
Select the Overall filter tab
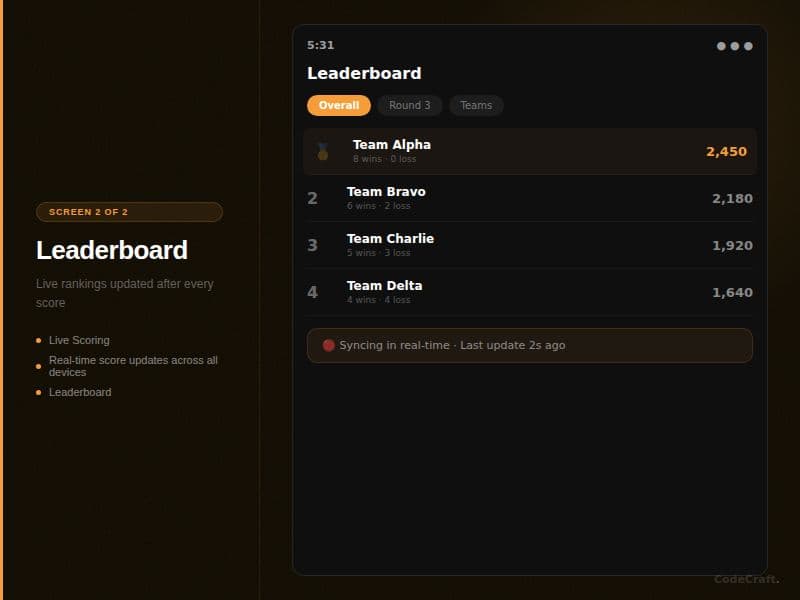coord(339,106)
